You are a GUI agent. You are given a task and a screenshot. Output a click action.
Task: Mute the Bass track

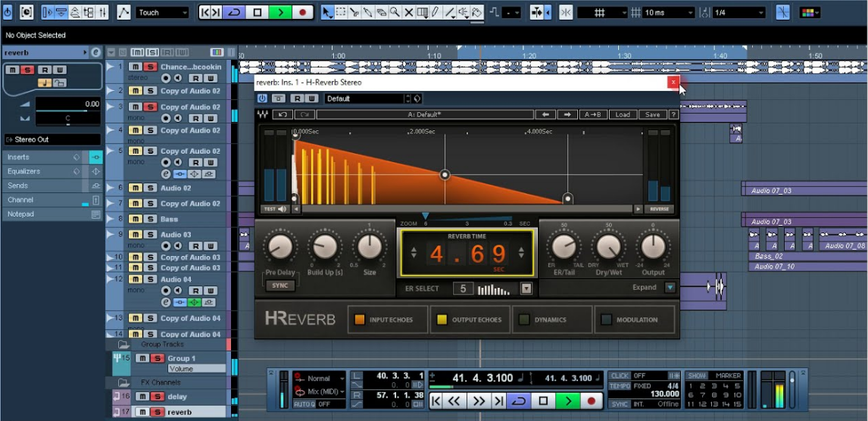tap(135, 220)
